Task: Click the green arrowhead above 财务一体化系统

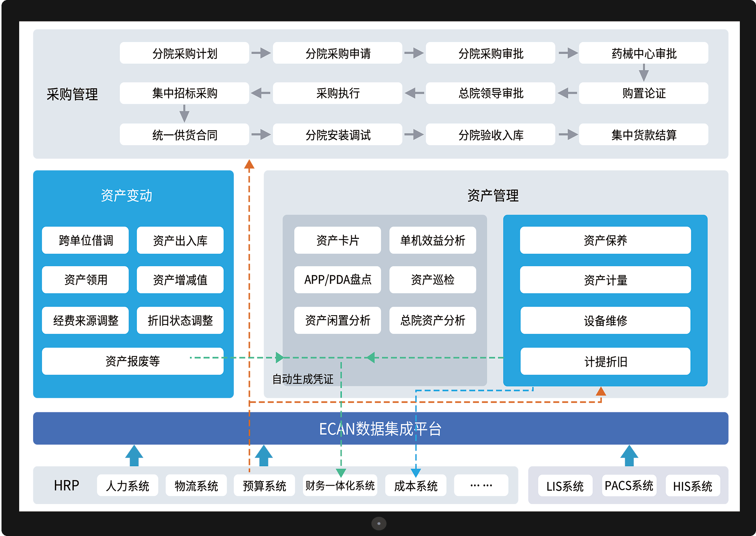Action: click(341, 472)
